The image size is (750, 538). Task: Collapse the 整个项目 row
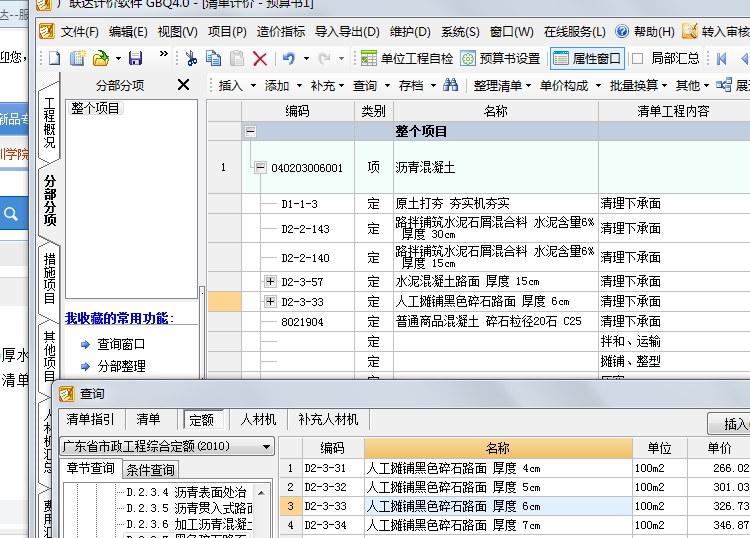[x=250, y=131]
